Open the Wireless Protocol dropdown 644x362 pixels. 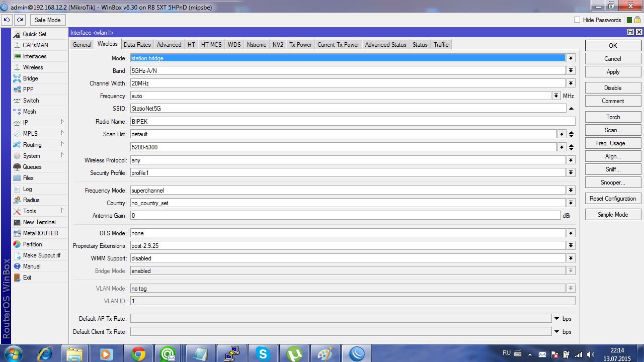571,160
